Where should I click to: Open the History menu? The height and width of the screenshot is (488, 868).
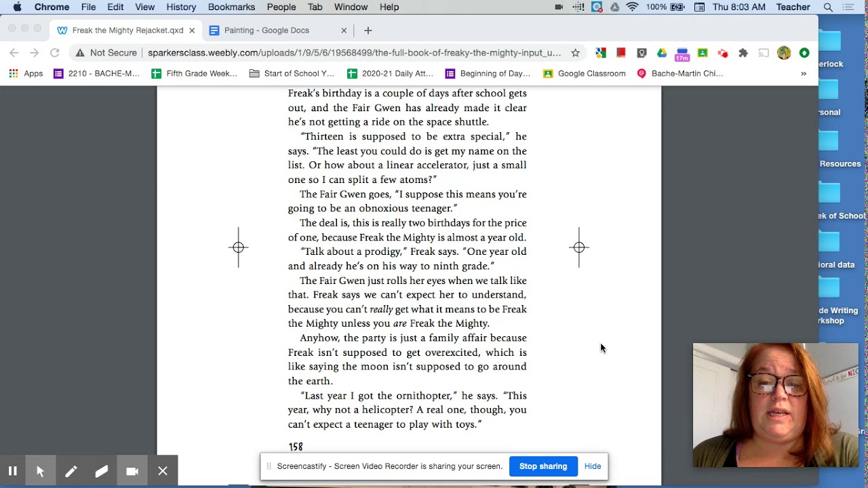click(x=181, y=7)
